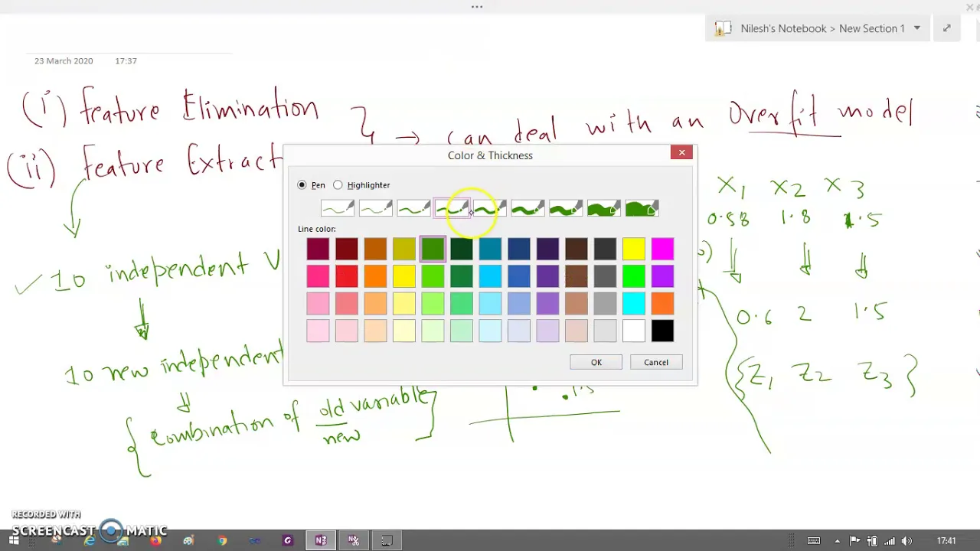The width and height of the screenshot is (980, 551).
Task: Open Google Chrome from the taskbar
Action: pyautogui.click(x=222, y=540)
